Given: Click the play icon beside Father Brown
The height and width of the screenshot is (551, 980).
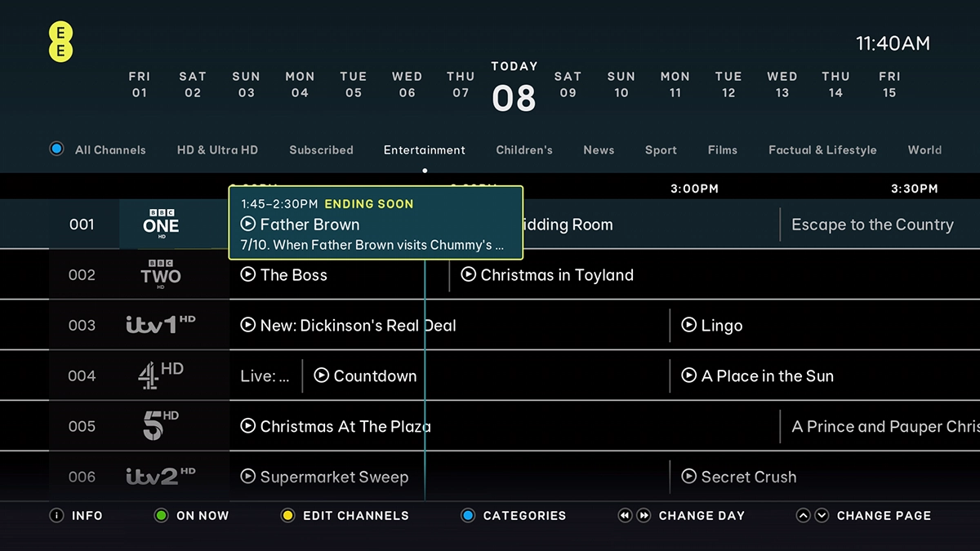Looking at the screenshot, I should click(247, 224).
